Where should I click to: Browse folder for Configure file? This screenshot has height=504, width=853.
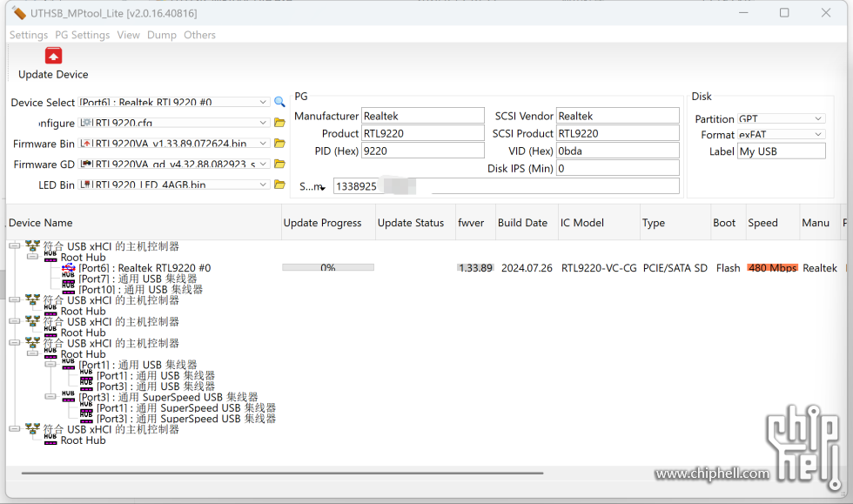click(279, 123)
